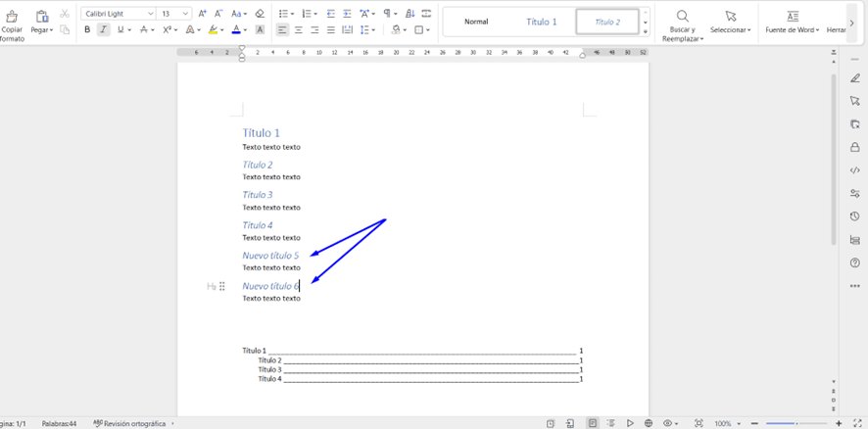Viewport: 868px width, 429px height.
Task: Apply the Título 1 style
Action: point(541,22)
